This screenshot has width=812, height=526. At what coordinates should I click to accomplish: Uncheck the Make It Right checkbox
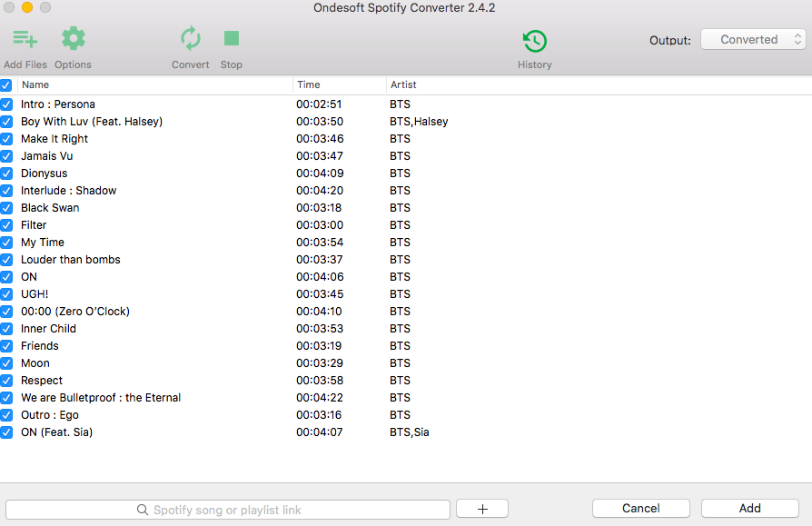point(6,139)
